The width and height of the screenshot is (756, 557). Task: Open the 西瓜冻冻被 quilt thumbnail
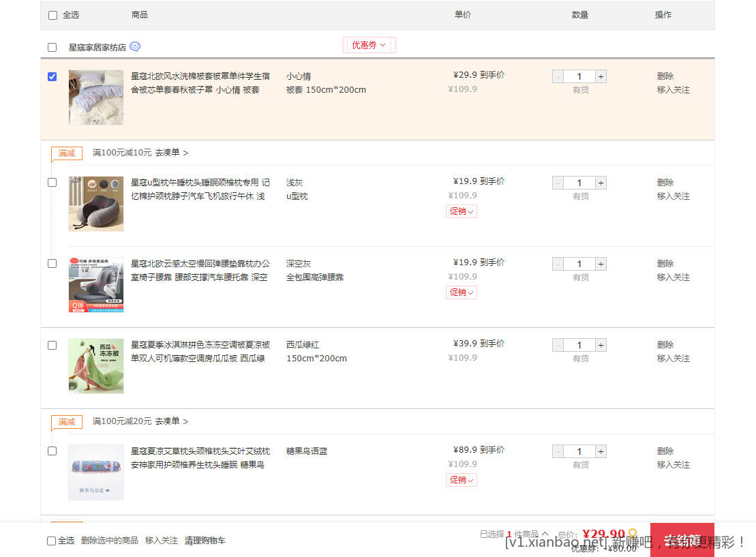pyautogui.click(x=96, y=366)
